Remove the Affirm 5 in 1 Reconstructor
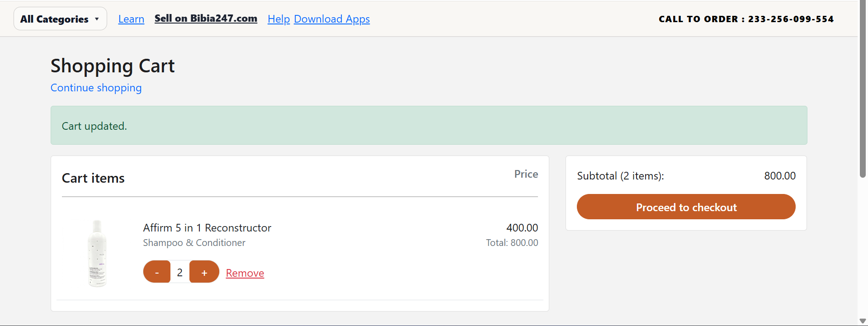This screenshot has width=868, height=326. point(245,273)
